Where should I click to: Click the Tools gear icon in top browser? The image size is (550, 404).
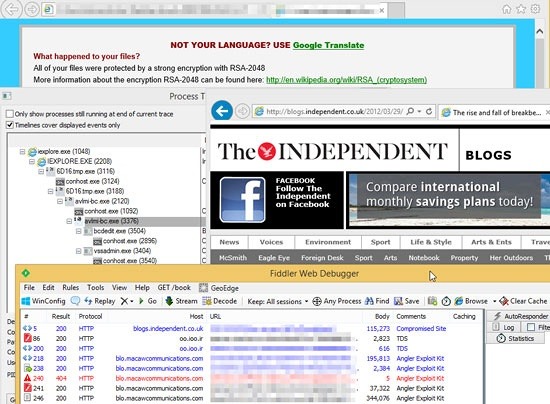tap(535, 9)
